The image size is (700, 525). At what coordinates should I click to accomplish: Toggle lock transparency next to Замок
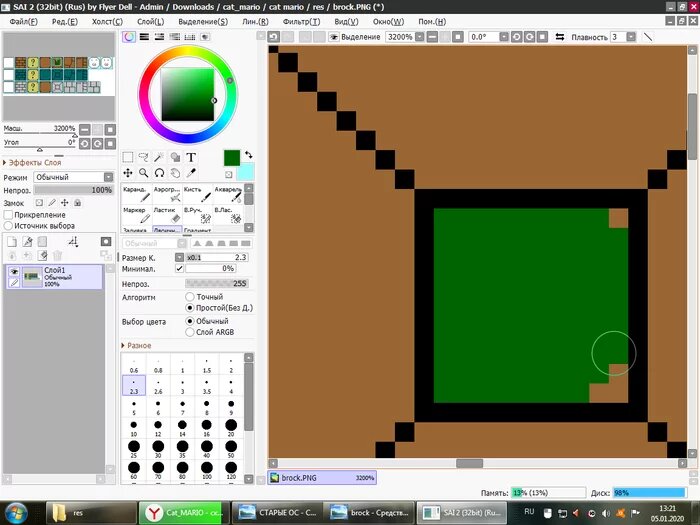(x=39, y=203)
